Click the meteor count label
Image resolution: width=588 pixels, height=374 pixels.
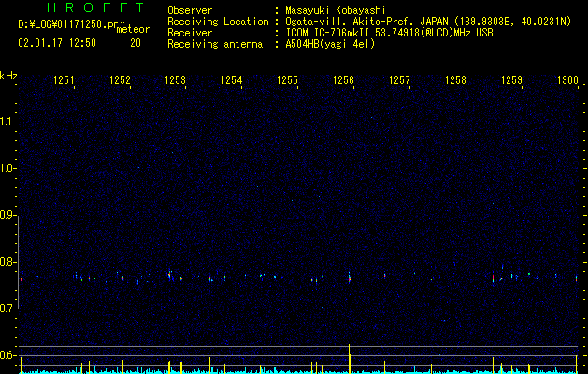[x=133, y=29]
